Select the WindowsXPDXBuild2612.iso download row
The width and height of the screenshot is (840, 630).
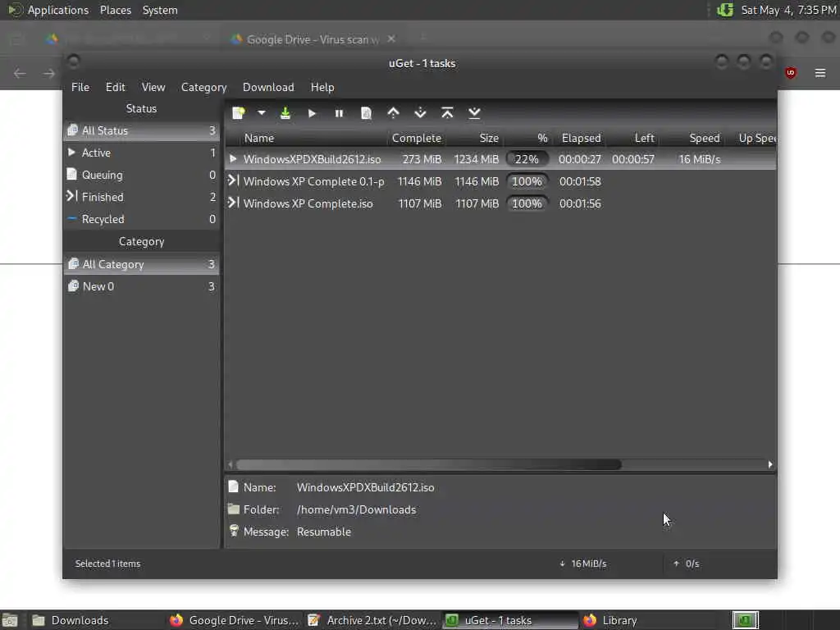click(x=500, y=159)
